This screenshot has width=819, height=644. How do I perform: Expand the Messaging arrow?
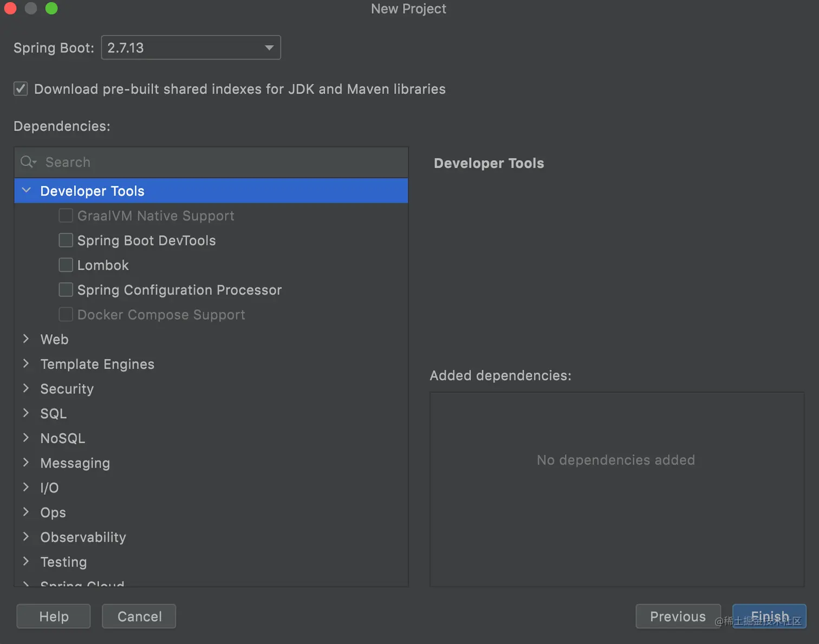[x=26, y=463]
